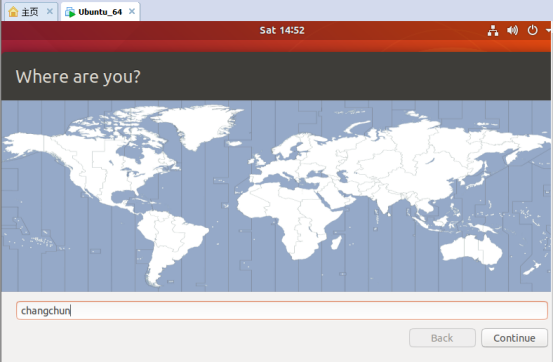Screen dimensions: 554x363
Task: Close the Ubuntu_64 tab
Action: pos(132,11)
